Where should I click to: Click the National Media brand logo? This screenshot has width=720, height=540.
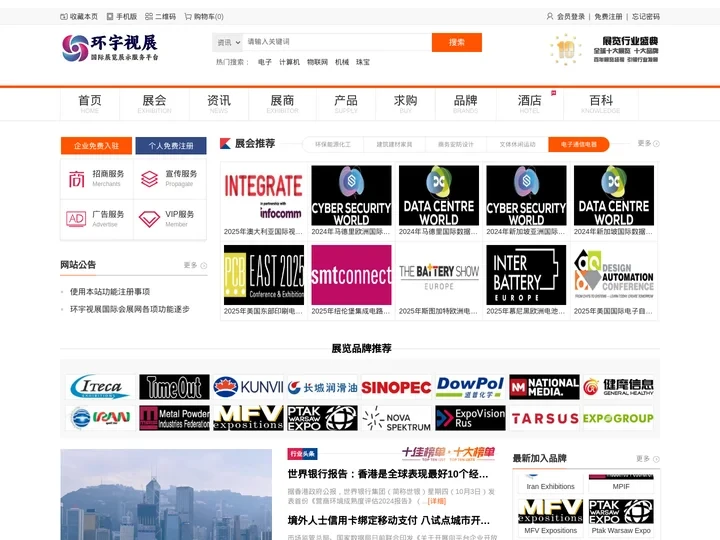(x=544, y=387)
